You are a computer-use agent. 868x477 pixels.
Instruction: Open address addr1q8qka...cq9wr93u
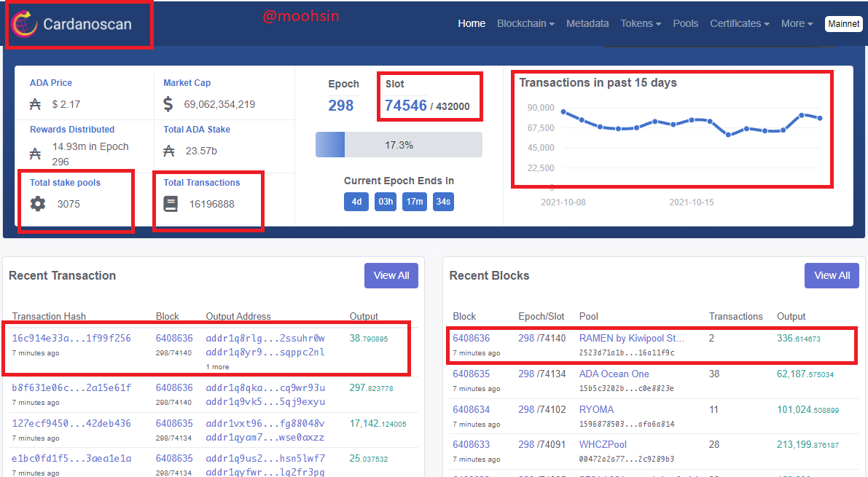coord(265,387)
